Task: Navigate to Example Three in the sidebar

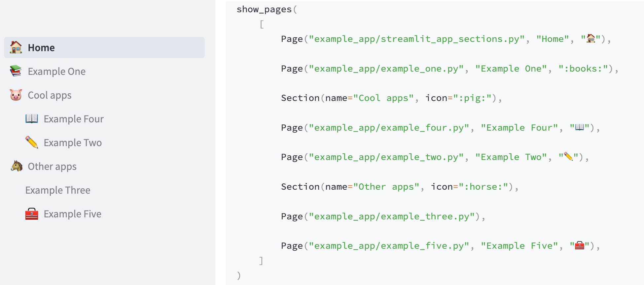Action: pyautogui.click(x=58, y=190)
